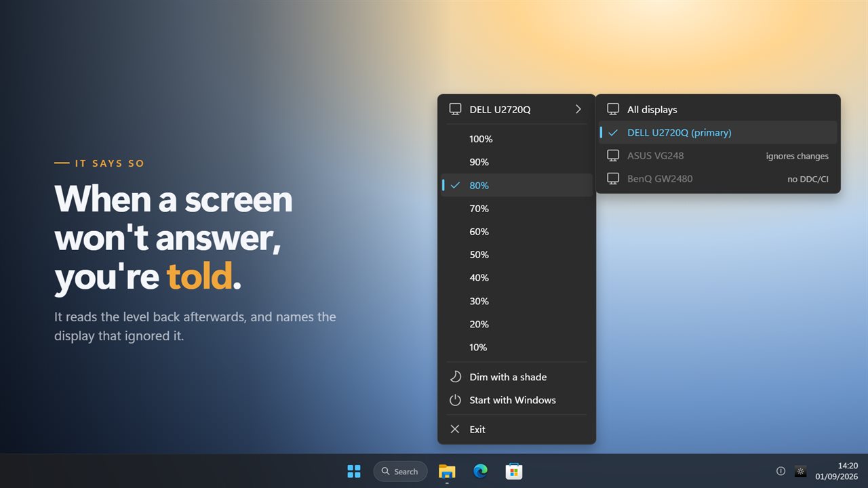Select 30% brightness
This screenshot has width=868, height=488.
(517, 301)
